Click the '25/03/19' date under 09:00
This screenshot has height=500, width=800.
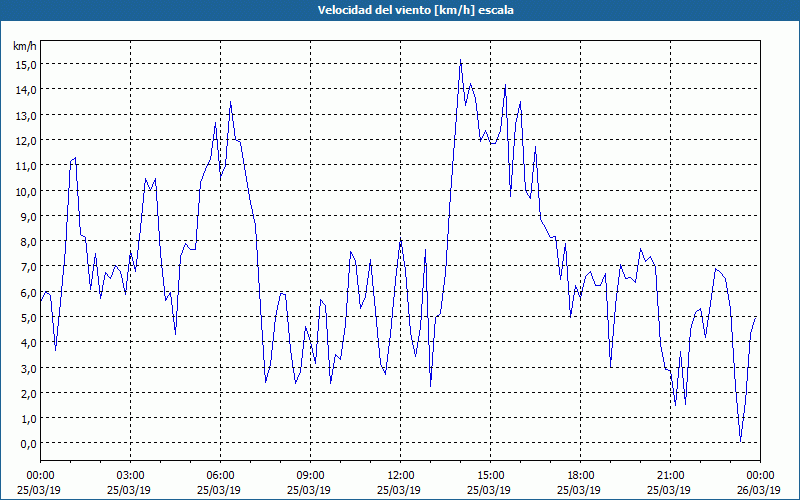(x=309, y=490)
